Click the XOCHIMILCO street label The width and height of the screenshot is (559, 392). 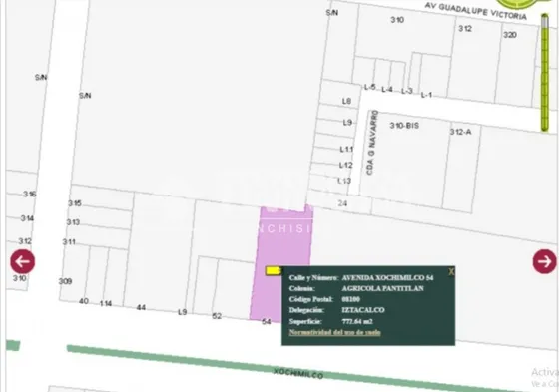(x=298, y=373)
